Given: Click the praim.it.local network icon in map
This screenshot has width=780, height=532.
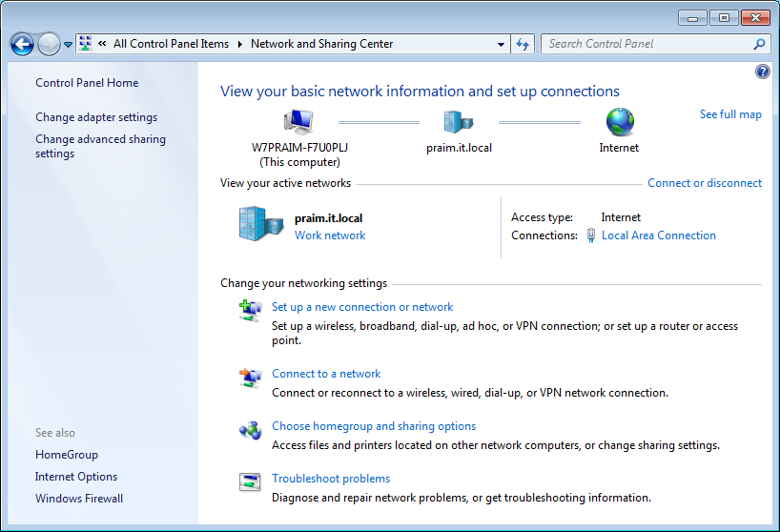Looking at the screenshot, I should (458, 122).
